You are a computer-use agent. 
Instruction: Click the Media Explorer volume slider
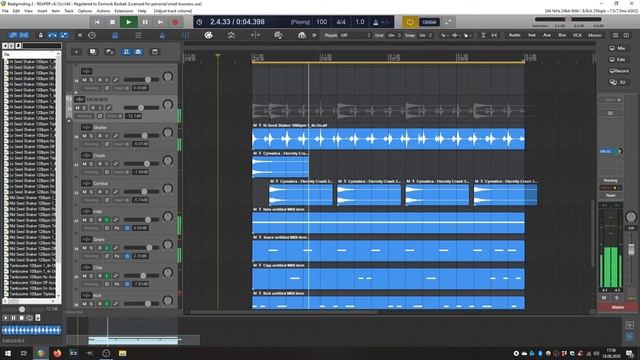click(x=22, y=310)
